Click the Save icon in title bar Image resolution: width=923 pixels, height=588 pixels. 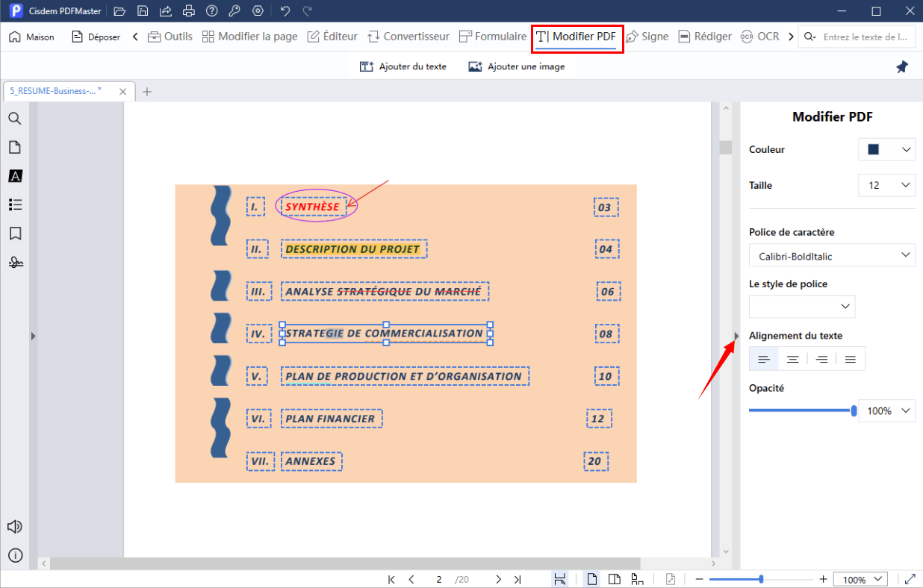(x=143, y=11)
